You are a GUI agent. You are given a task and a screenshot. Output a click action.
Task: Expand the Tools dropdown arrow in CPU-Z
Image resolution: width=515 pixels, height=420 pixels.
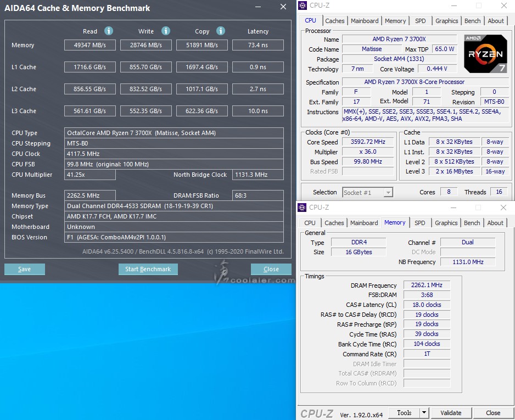424,413
